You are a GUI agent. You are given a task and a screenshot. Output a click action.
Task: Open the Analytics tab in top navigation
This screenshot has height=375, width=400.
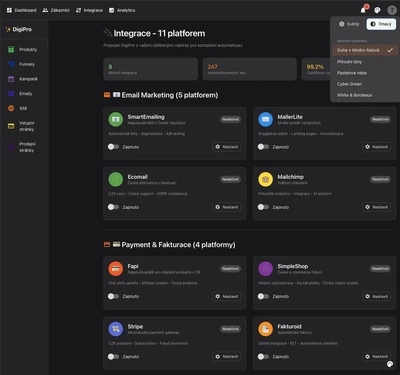(122, 10)
